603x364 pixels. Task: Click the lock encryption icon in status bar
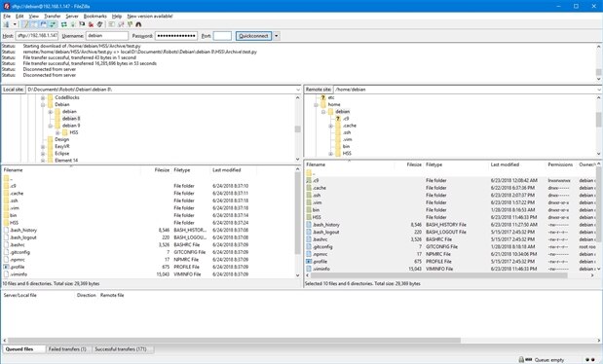coord(521,359)
